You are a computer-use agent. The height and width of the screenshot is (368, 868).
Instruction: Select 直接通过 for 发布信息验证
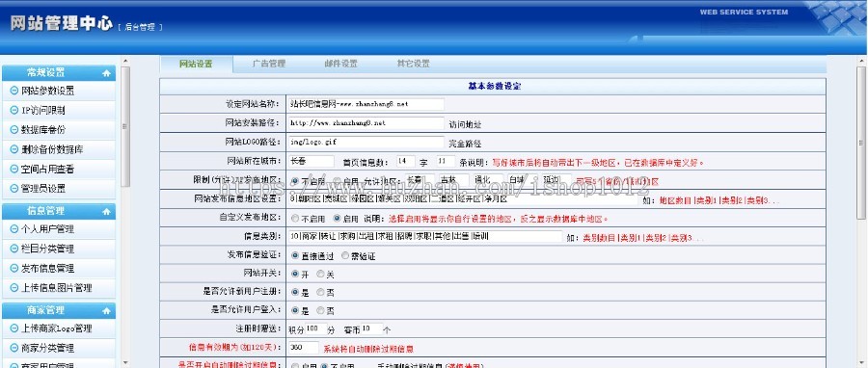[x=294, y=256]
